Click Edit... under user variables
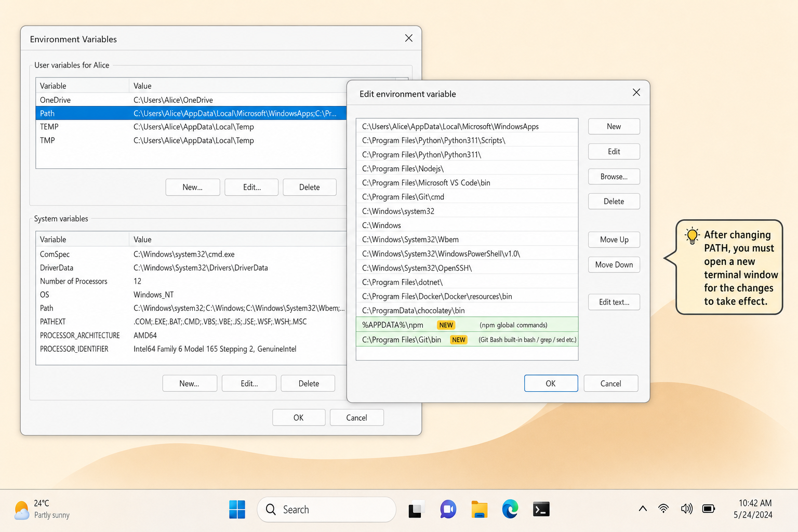The image size is (798, 532). (251, 187)
